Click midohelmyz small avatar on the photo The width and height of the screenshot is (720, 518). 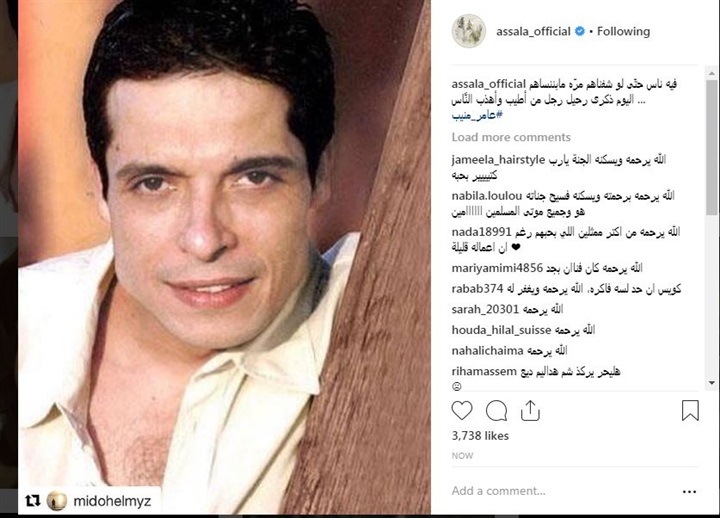[x=57, y=501]
